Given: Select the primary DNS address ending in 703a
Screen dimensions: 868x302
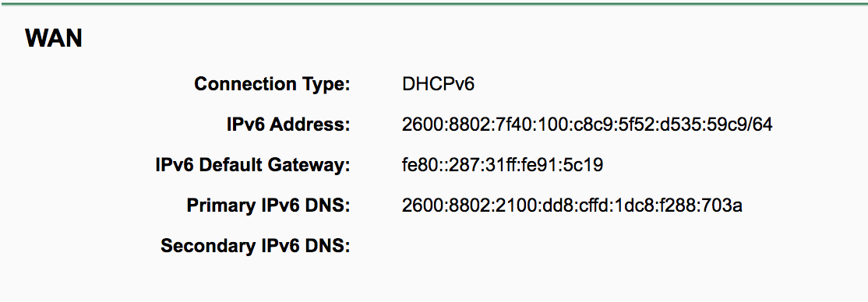Looking at the screenshot, I should (x=572, y=205).
